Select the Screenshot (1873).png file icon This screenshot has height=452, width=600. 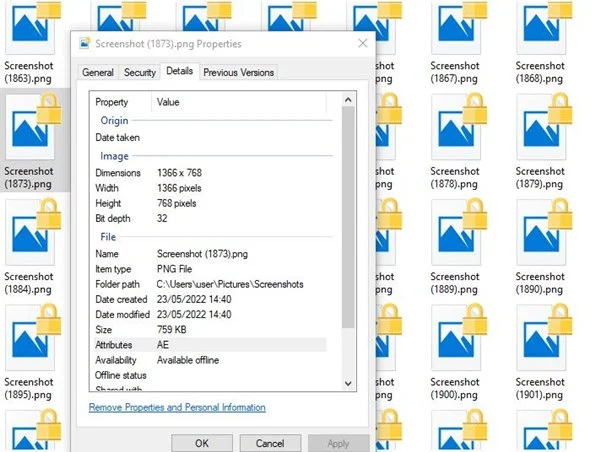pyautogui.click(x=31, y=126)
